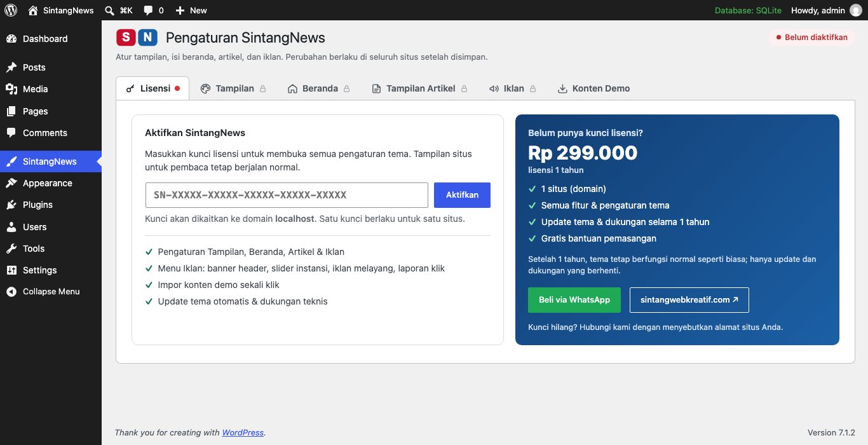
Task: Click the Pengaturan SintangNews page title
Action: pyautogui.click(x=245, y=38)
